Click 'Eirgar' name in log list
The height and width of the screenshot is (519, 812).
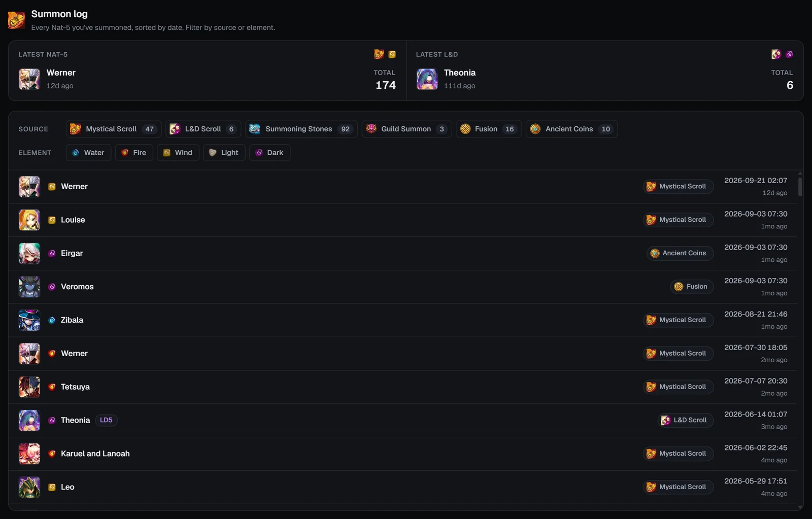coord(72,253)
